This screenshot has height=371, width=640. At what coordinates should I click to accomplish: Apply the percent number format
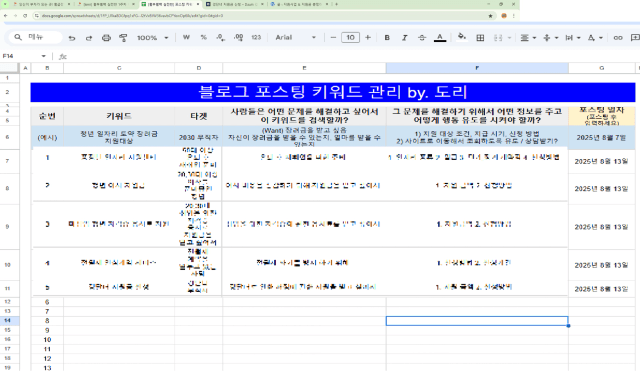203,38
